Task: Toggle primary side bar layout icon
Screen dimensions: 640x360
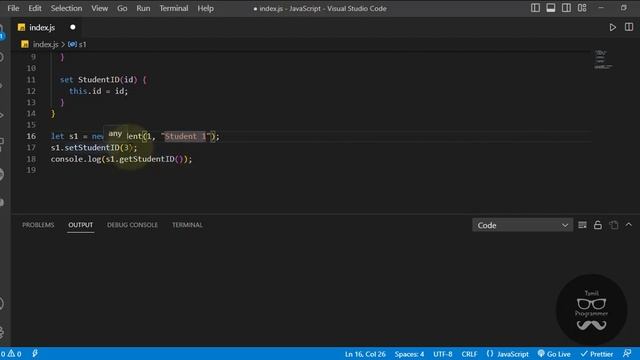Action: coord(535,8)
